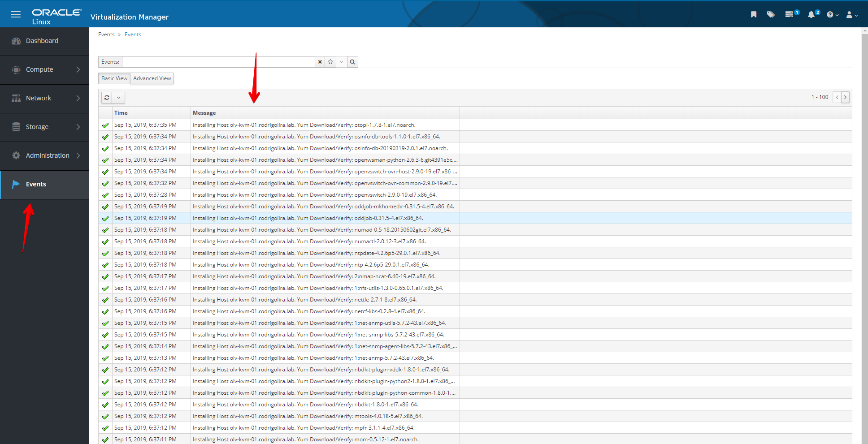Open the user account dropdown
868x444 pixels.
851,15
